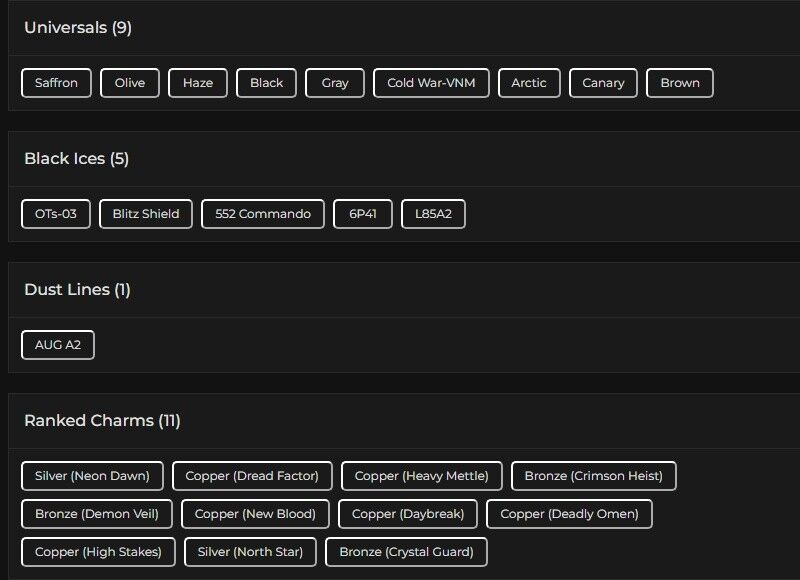Click the Olive tag

click(130, 83)
